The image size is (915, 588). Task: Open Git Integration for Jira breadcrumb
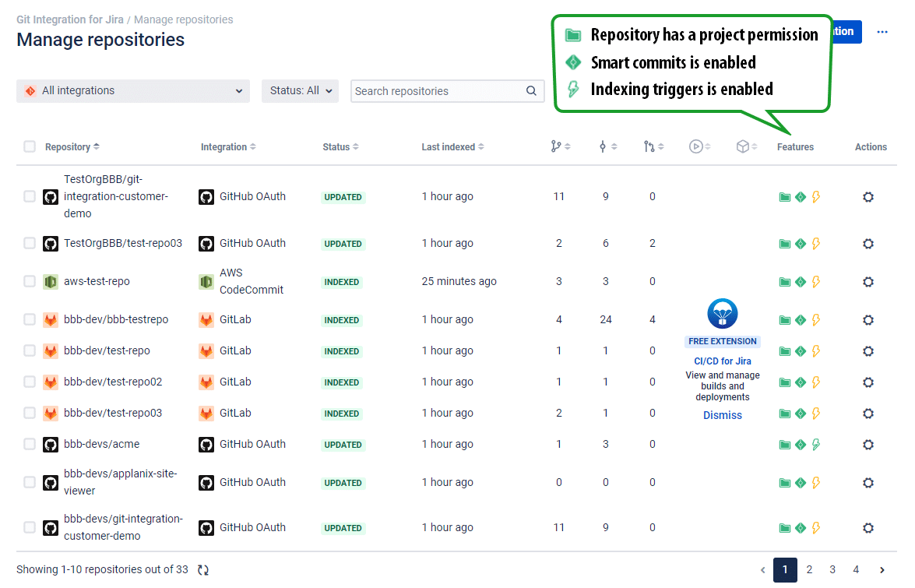click(70, 19)
